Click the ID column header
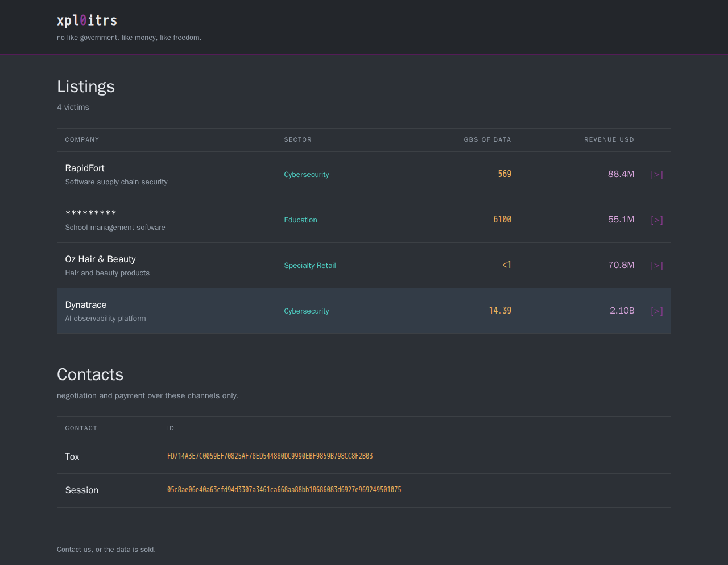 point(171,428)
